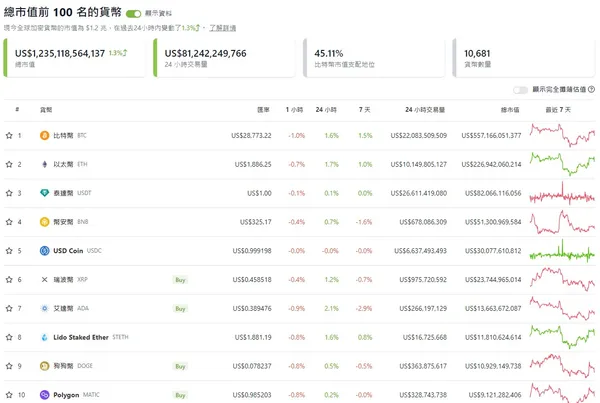
Task: Star the Dogecoin DOGE row
Action: coord(9,366)
